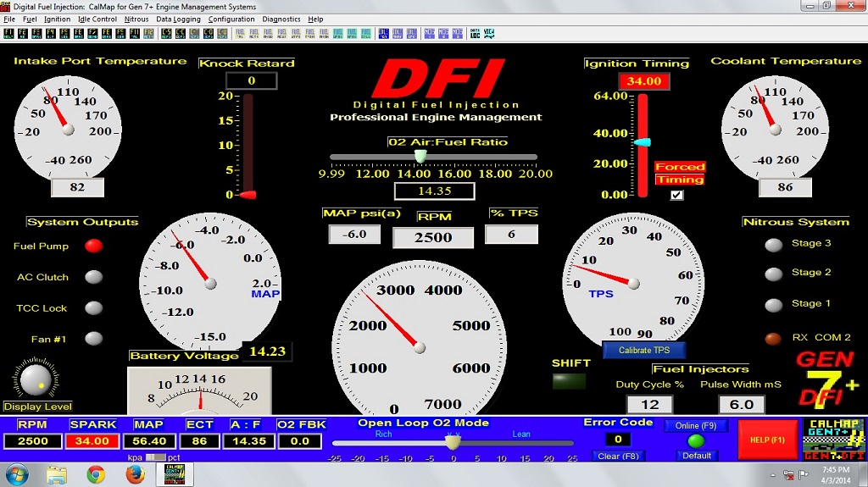Open the File menu
This screenshot has height=487, width=868.
(8, 19)
